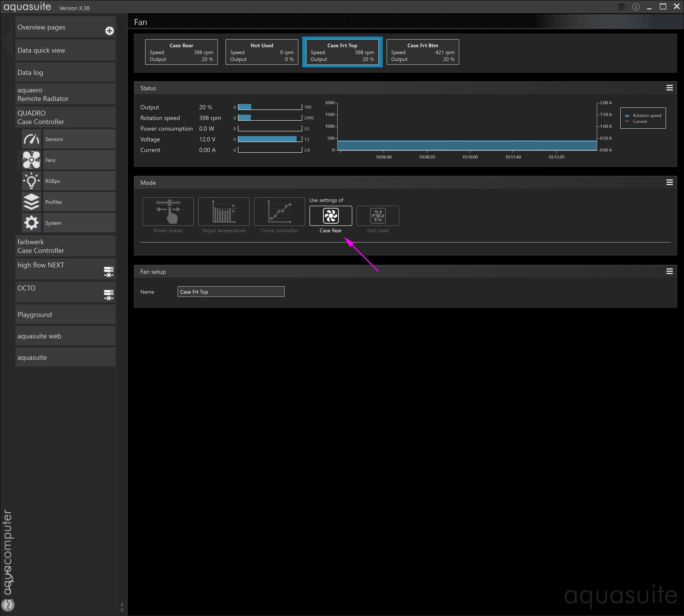684x616 pixels.
Task: Click the Output level bar
Action: pos(270,107)
